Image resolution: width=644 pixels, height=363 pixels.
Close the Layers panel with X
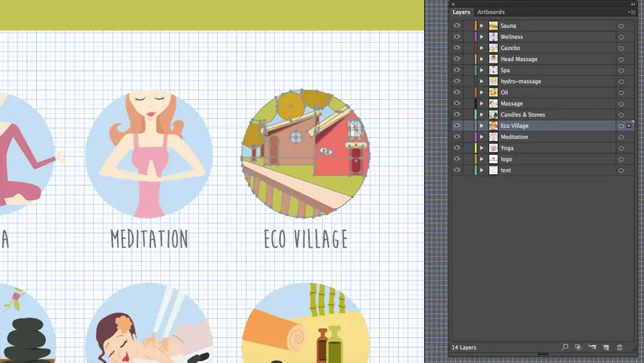(454, 4)
